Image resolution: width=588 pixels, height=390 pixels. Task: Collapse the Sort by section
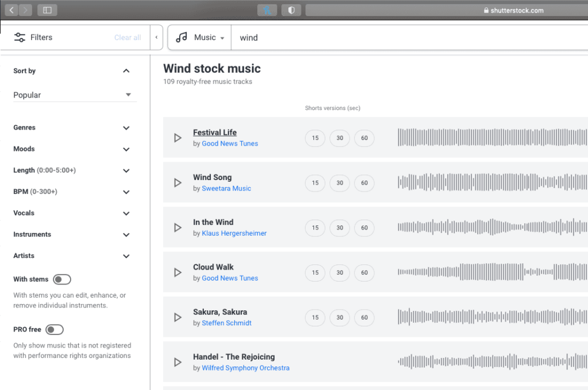point(126,71)
